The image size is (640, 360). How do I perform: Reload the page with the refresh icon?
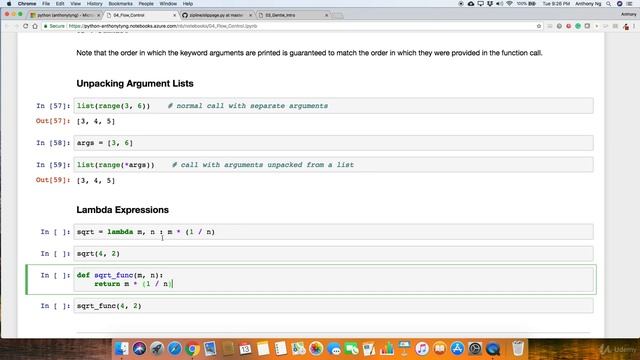pyautogui.click(x=25, y=26)
